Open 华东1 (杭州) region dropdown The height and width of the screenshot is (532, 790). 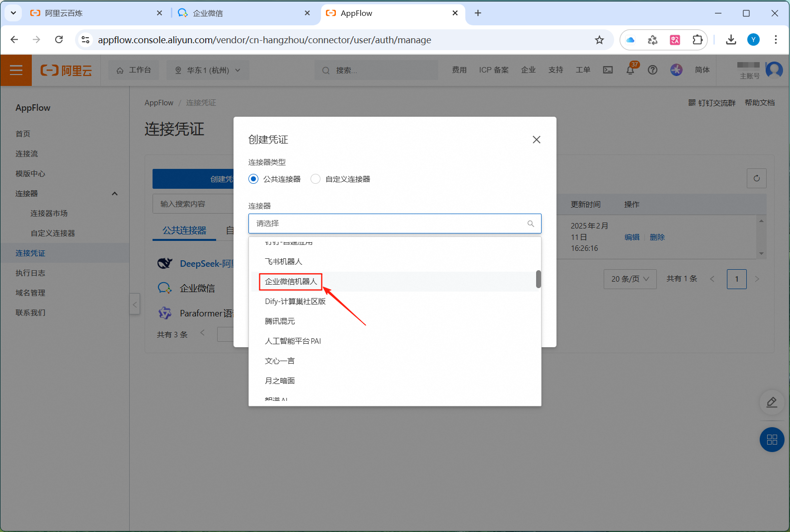click(208, 70)
